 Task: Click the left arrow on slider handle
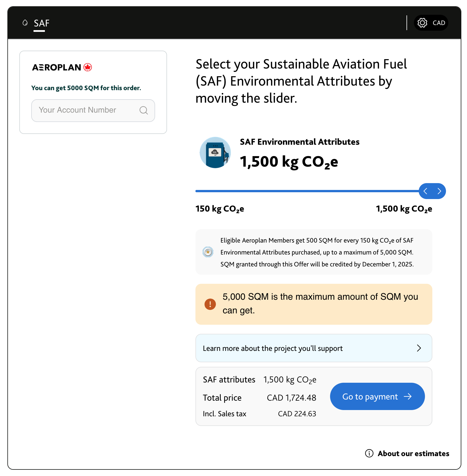click(x=426, y=191)
